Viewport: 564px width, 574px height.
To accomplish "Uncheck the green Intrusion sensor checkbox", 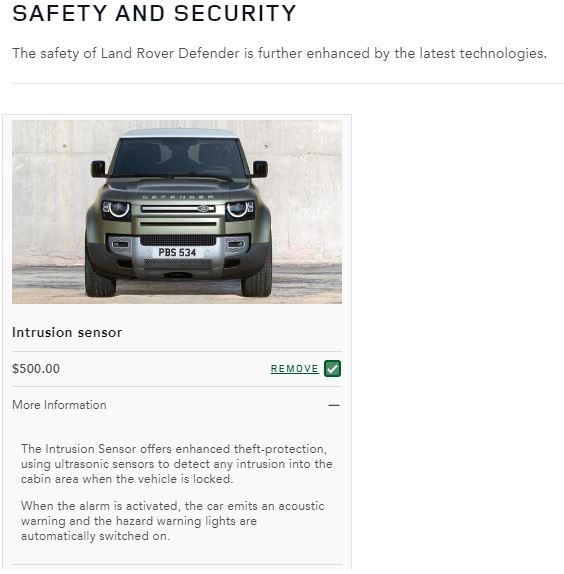I will click(332, 368).
